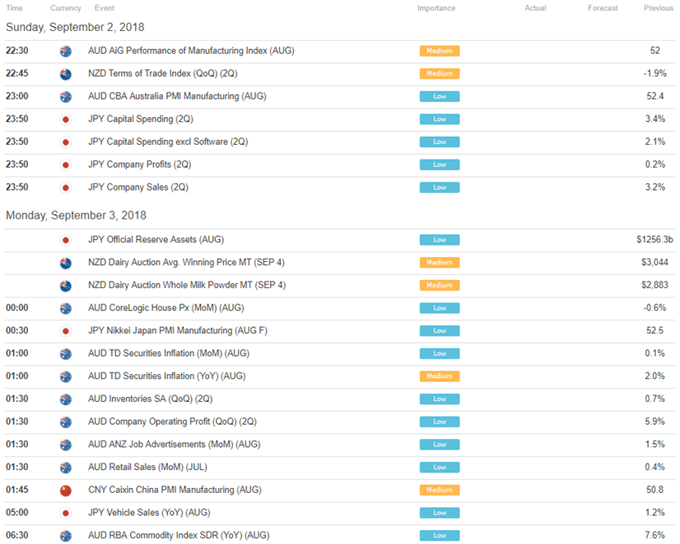
Task: Click the Japan flag beside JPY Capital Spending (2Q)
Action: [x=65, y=119]
